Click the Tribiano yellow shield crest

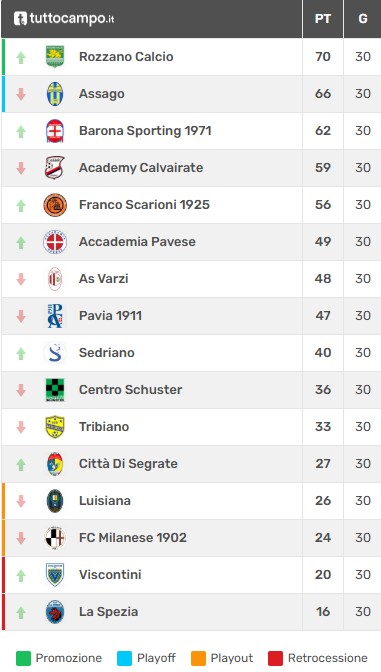pyautogui.click(x=55, y=427)
